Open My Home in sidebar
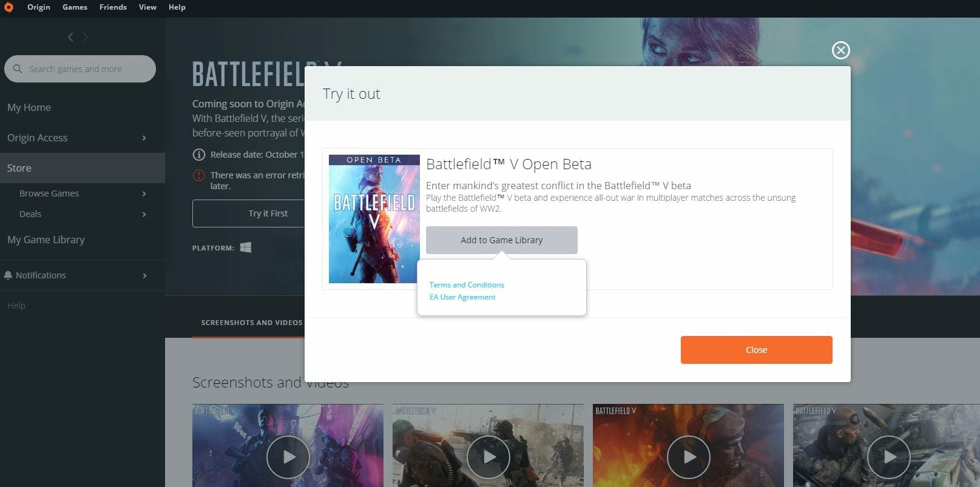This screenshot has width=980, height=487. (x=29, y=107)
